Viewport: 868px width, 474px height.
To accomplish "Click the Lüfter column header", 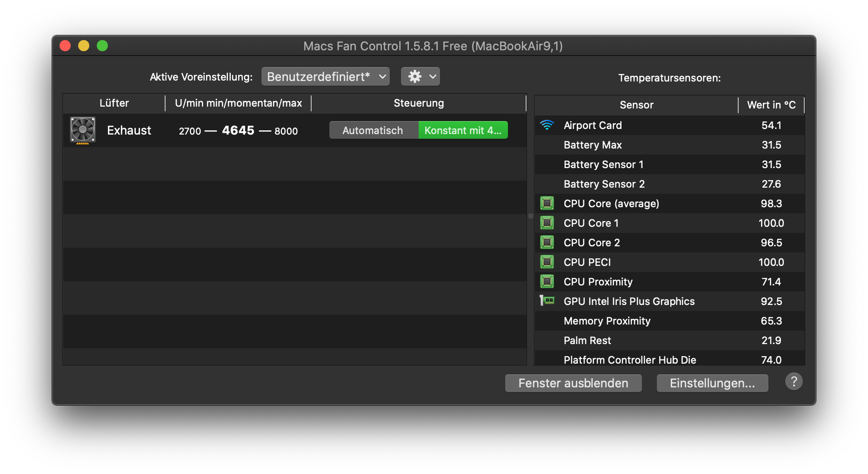I will coord(114,103).
